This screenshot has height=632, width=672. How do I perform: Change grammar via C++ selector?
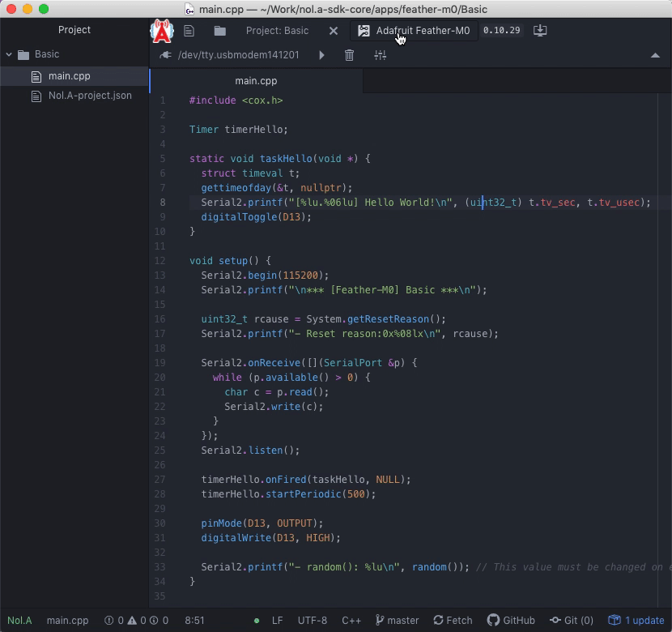point(351,621)
